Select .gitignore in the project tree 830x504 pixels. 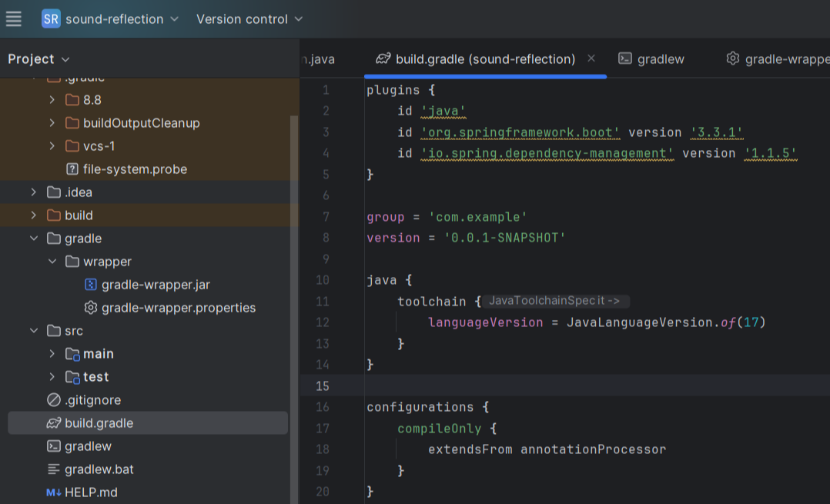92,400
